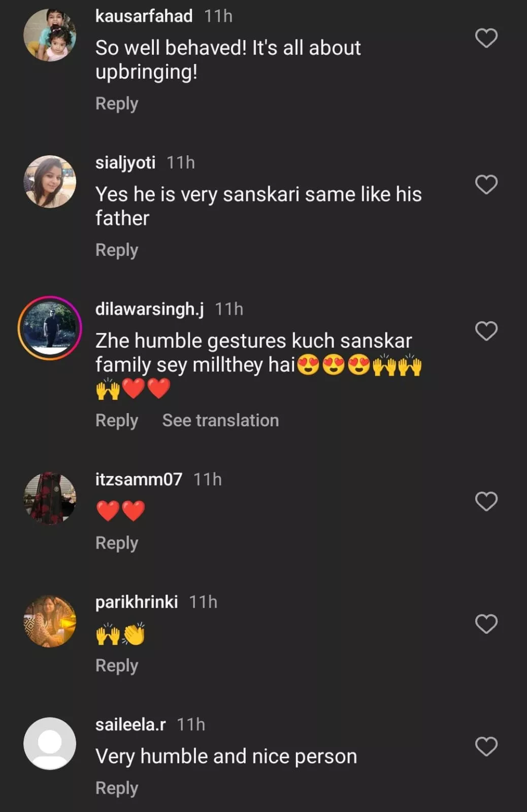Reply to saileela.r's comment
The width and height of the screenshot is (527, 812).
pos(117,788)
